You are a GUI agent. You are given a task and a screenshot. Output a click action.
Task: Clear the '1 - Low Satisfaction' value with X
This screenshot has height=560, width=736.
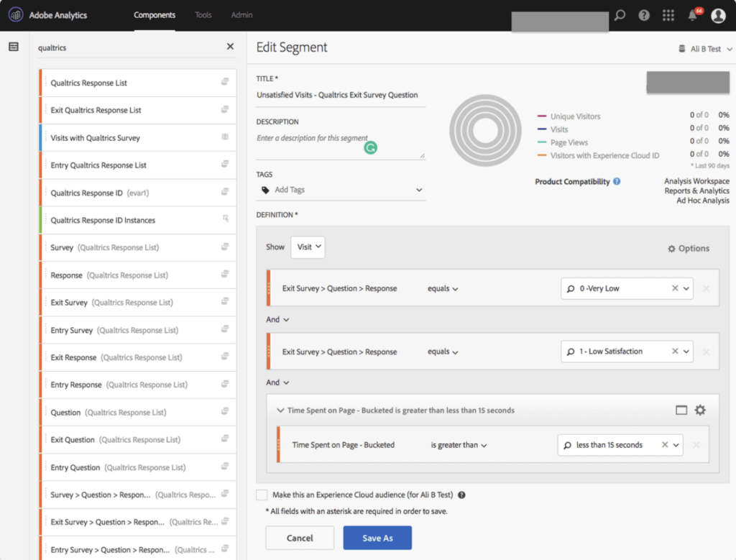tap(675, 351)
